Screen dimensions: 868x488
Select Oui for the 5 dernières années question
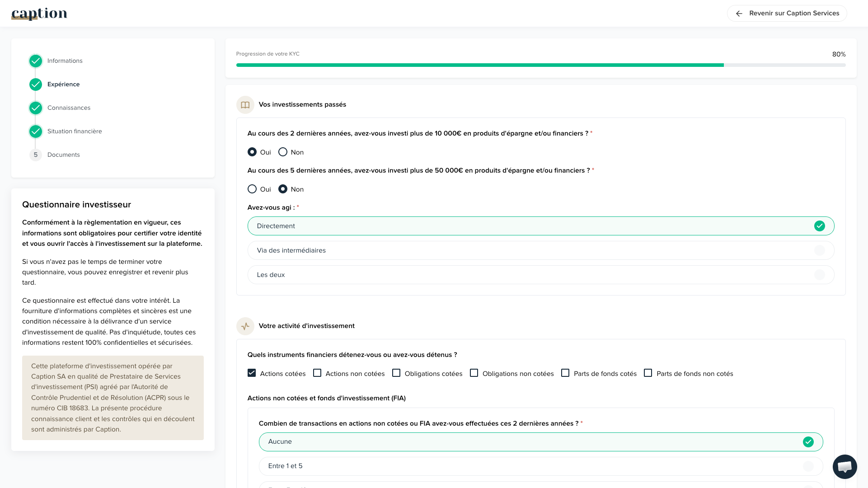pyautogui.click(x=252, y=189)
